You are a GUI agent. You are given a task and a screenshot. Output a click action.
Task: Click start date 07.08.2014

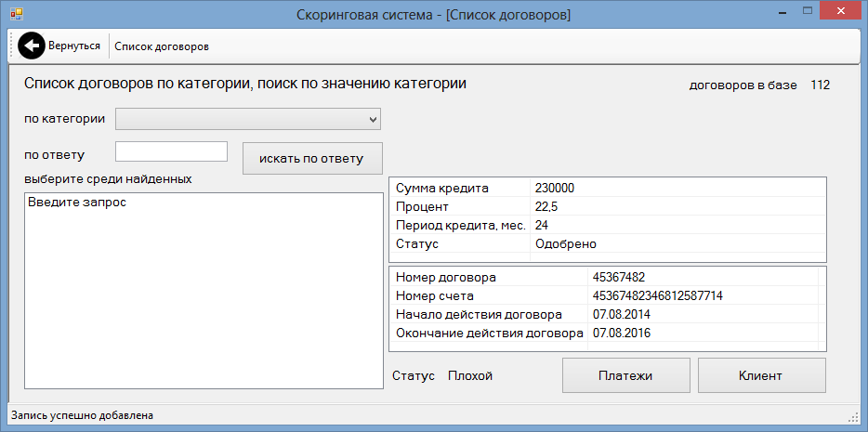point(621,315)
